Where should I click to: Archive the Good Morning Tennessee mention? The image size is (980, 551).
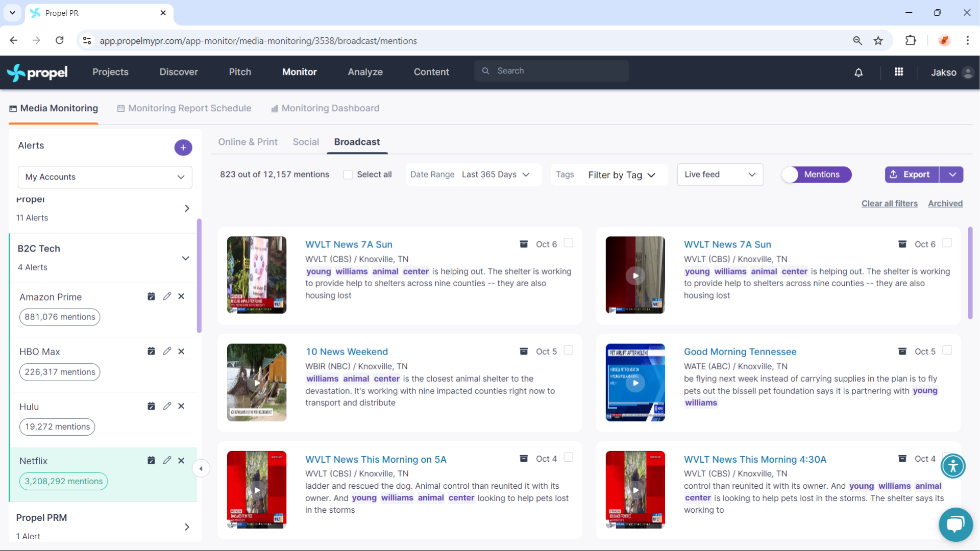[902, 351]
